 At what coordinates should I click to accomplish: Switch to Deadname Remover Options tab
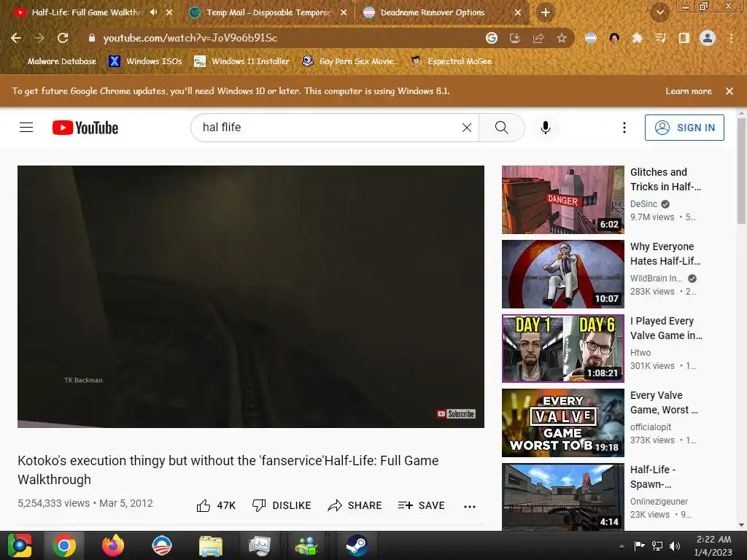442,12
